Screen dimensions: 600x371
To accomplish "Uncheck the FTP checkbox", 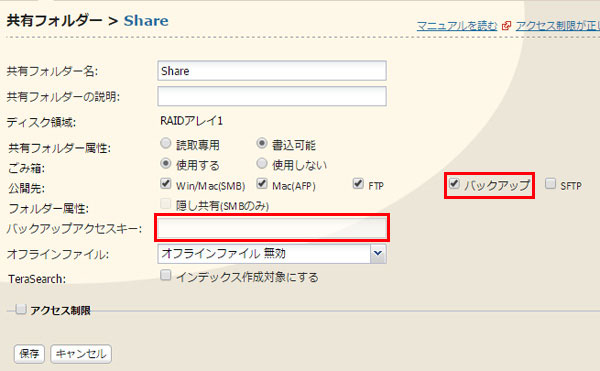I will (358, 184).
